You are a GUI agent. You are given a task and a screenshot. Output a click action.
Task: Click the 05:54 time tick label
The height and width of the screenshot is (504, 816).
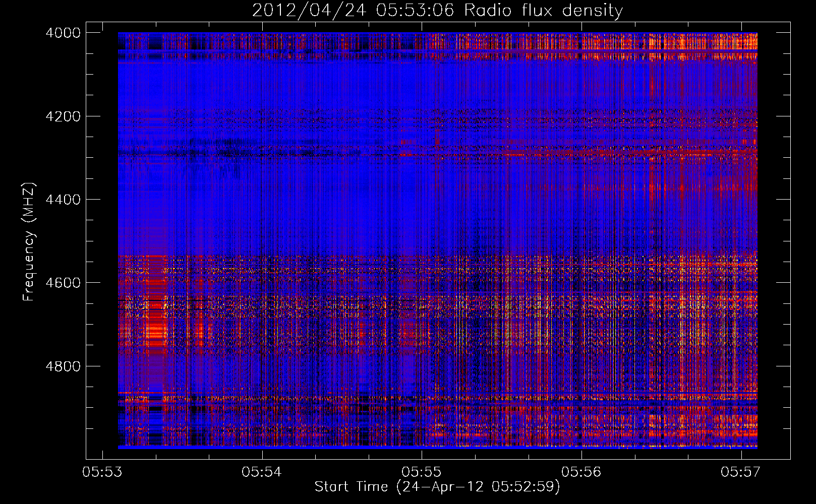[x=262, y=472]
